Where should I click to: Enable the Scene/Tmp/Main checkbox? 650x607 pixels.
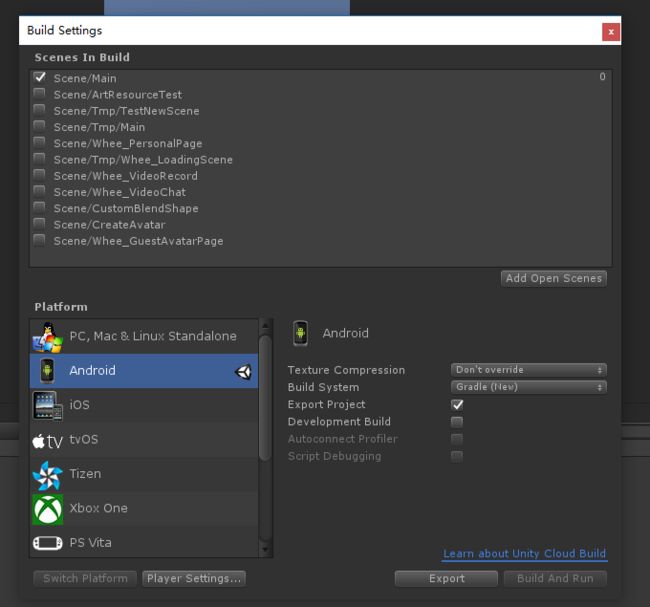39,126
